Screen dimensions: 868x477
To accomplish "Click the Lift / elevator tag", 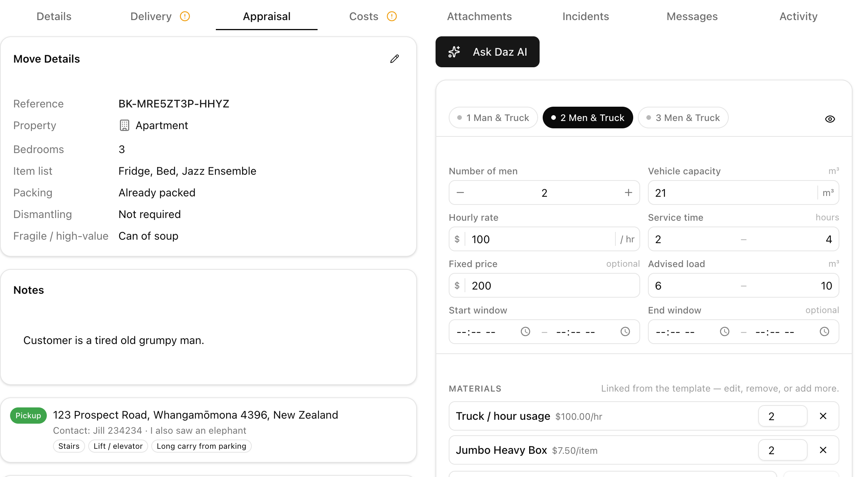I will click(118, 446).
